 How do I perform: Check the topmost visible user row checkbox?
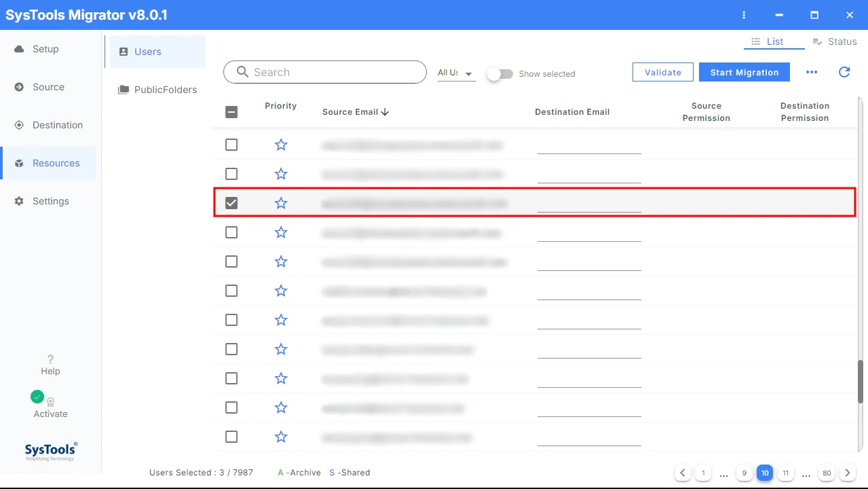(231, 145)
